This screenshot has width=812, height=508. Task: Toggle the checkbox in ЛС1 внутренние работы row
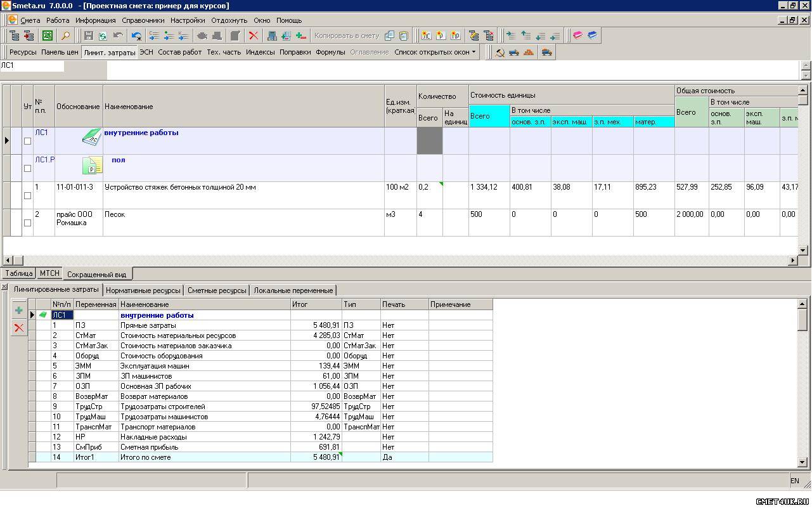coord(27,141)
